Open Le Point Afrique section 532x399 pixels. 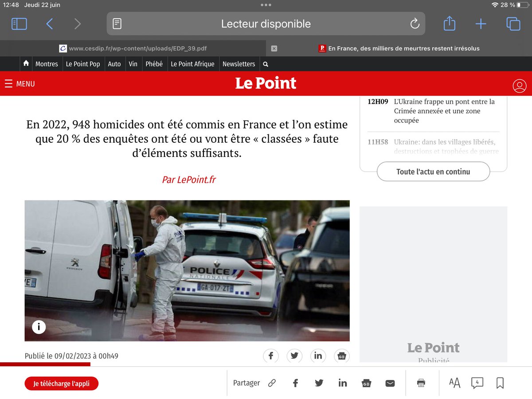click(192, 64)
